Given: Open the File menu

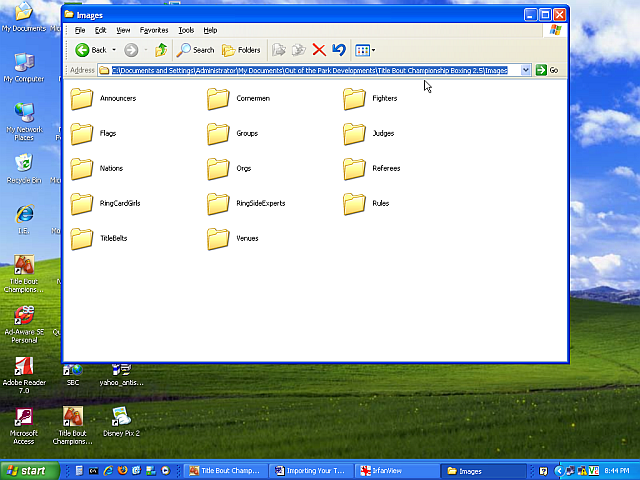Looking at the screenshot, I should [x=80, y=30].
